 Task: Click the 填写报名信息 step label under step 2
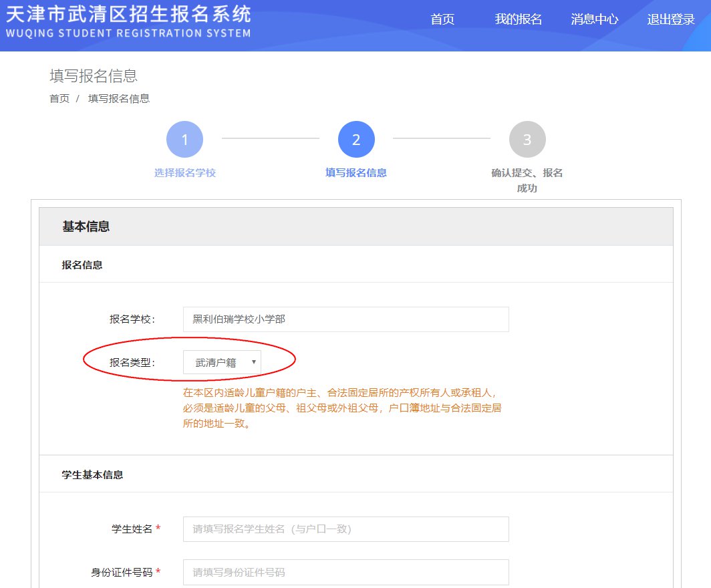point(356,173)
